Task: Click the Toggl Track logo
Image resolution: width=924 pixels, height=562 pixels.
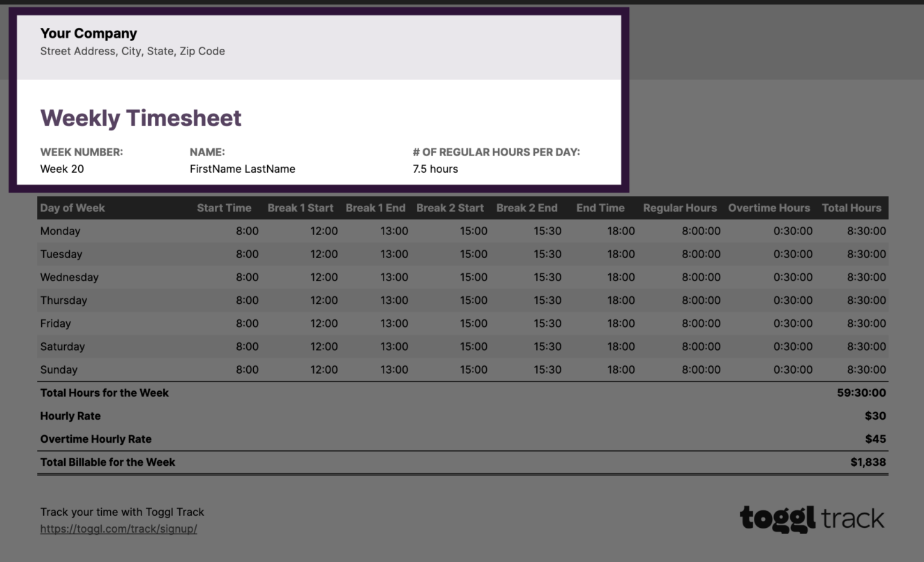Action: coord(811,519)
